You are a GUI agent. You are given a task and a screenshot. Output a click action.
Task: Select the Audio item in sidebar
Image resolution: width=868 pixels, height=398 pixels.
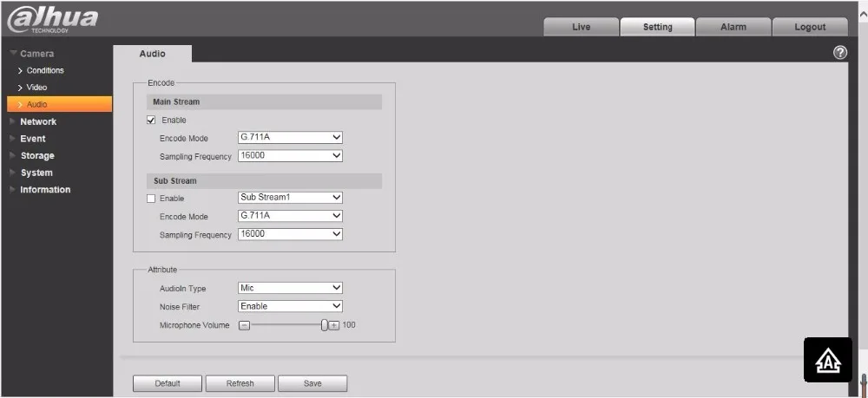pos(60,104)
